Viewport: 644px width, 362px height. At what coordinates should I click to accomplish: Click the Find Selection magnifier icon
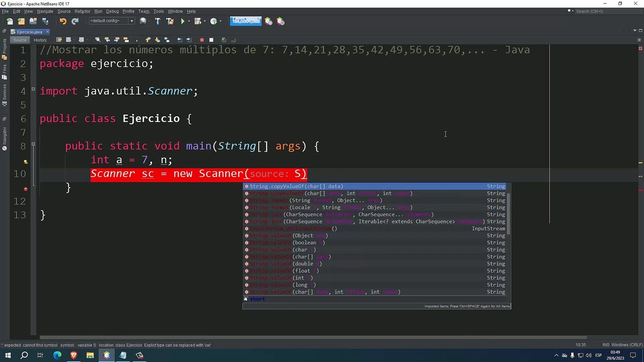pyautogui.click(x=98, y=40)
